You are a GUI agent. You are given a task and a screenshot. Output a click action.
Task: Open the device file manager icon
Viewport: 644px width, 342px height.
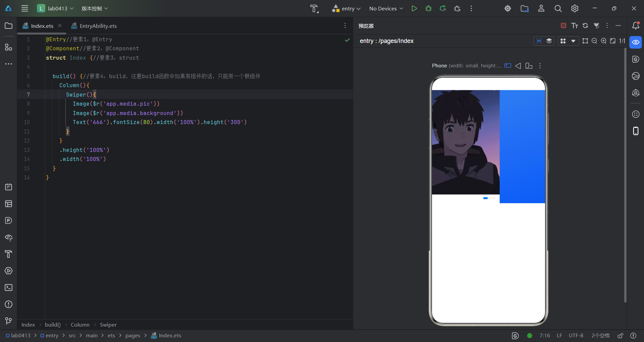tap(525, 8)
